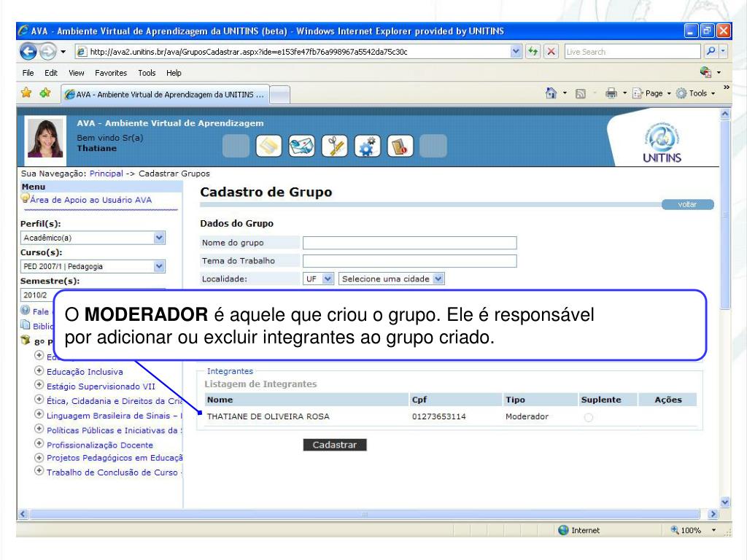The image size is (747, 560).
Task: Click the URL address bar
Action: click(x=299, y=52)
